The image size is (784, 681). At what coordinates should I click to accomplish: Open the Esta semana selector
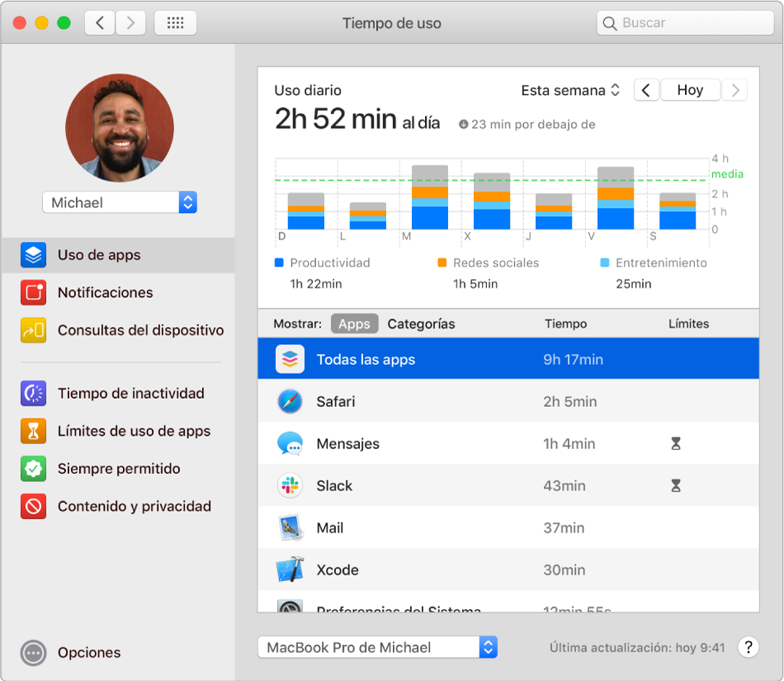click(x=570, y=90)
